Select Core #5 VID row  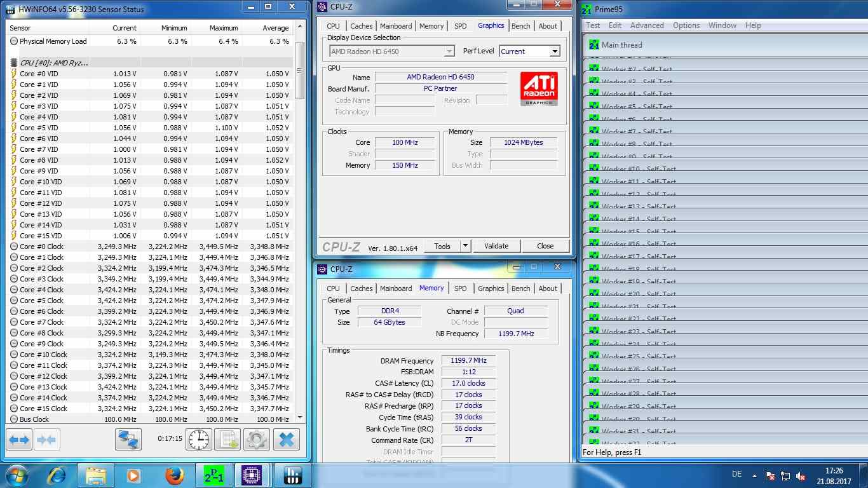click(x=150, y=128)
